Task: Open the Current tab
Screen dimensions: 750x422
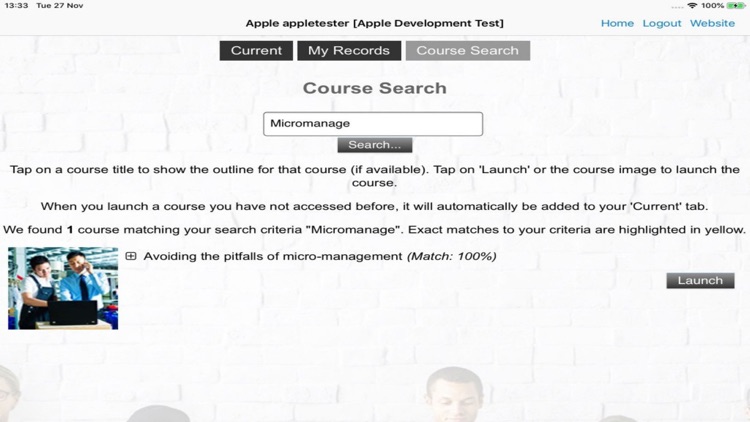Action: [256, 51]
